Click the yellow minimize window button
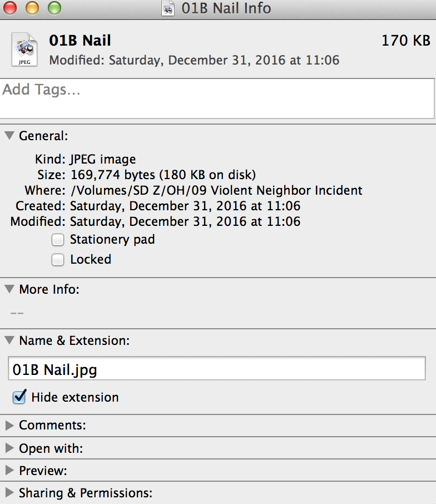Screen dimensions: 436x504 click(x=32, y=8)
